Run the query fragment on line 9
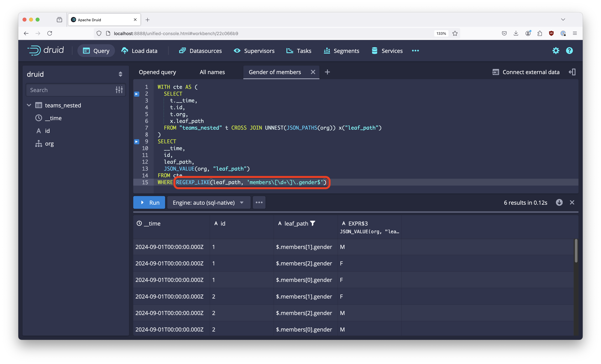The width and height of the screenshot is (601, 364). click(x=137, y=141)
